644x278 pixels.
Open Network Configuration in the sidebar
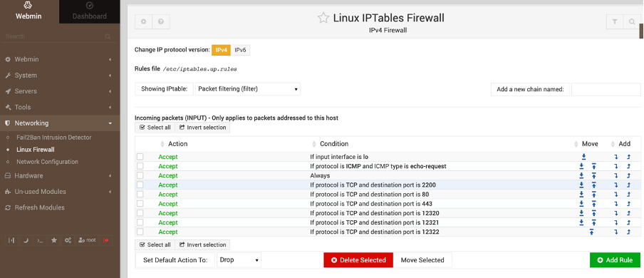click(x=47, y=162)
